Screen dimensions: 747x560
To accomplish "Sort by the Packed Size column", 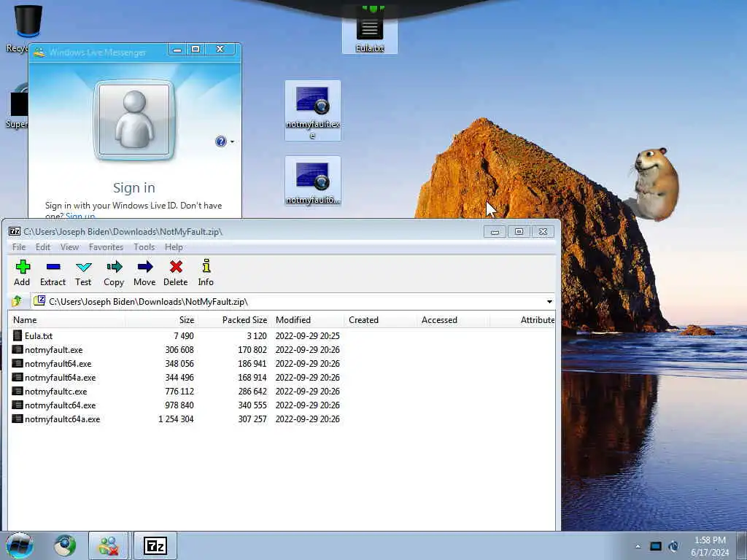I will point(234,320).
